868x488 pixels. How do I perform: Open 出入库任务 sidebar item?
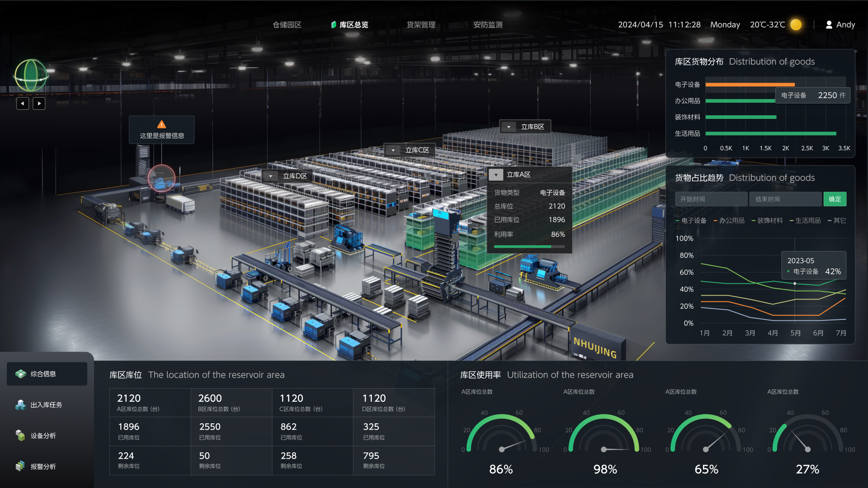[x=47, y=405]
